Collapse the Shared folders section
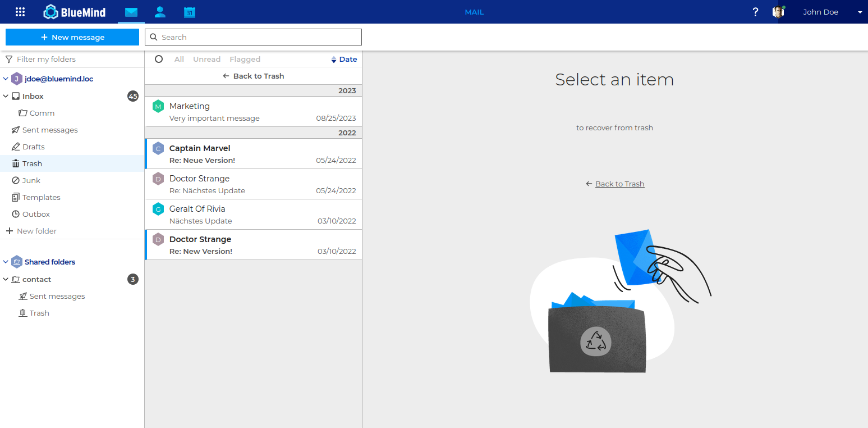 point(6,262)
